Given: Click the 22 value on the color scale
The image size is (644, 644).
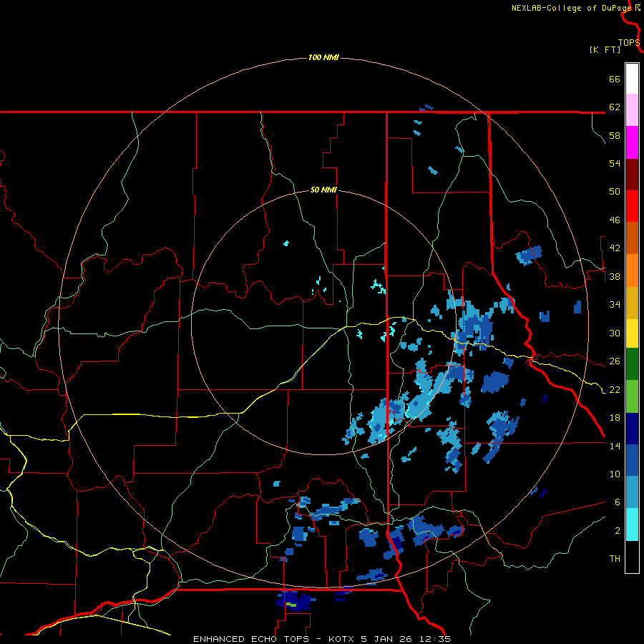Looking at the screenshot, I should [x=615, y=389].
